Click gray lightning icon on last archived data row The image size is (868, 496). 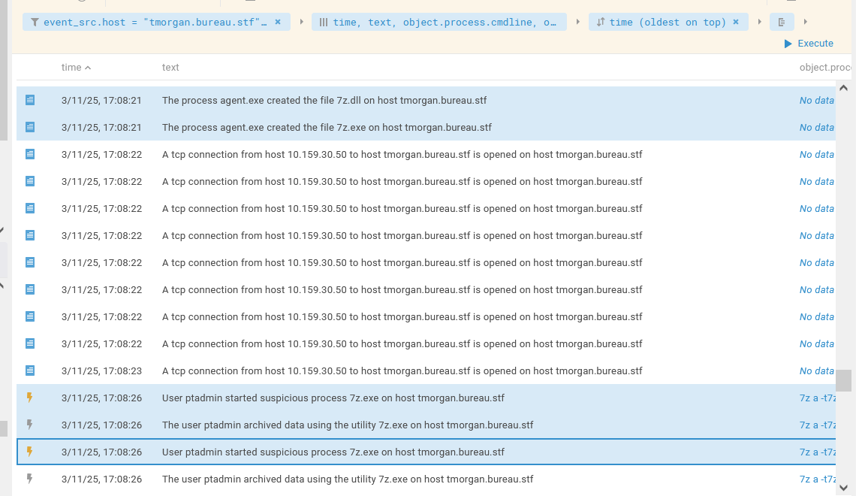click(x=30, y=479)
